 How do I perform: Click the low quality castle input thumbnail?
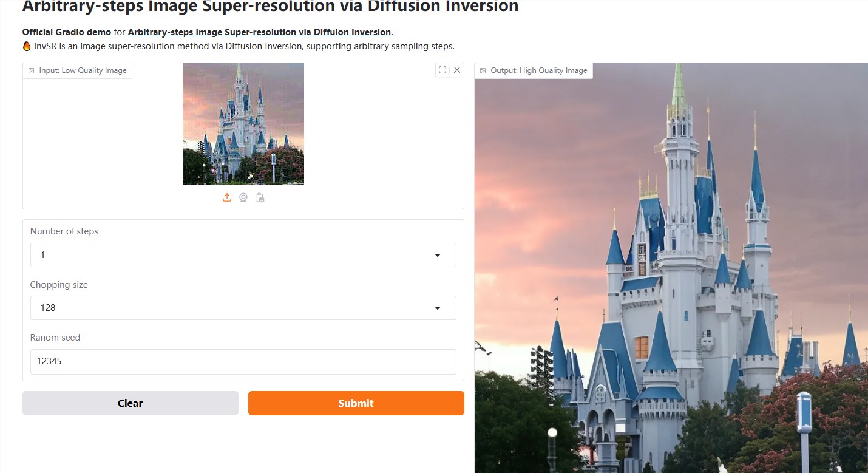[x=243, y=124]
